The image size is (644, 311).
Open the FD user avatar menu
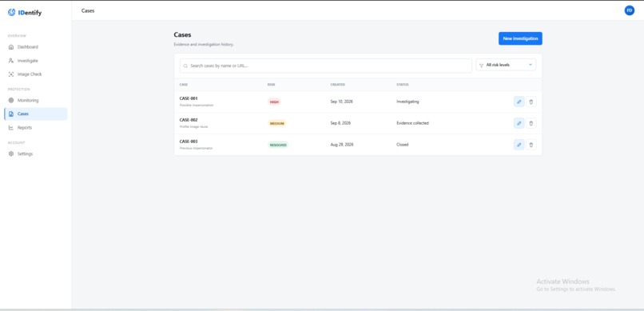pyautogui.click(x=629, y=10)
